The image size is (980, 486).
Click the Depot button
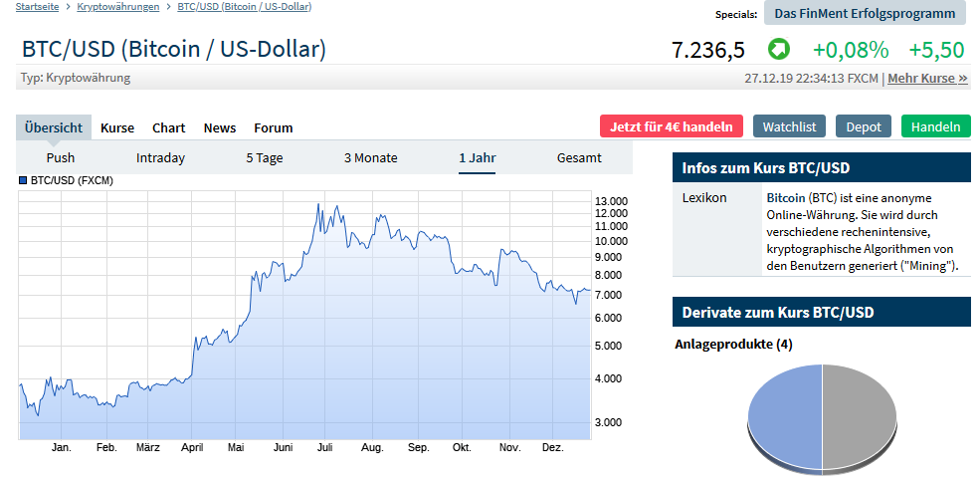pos(864,126)
